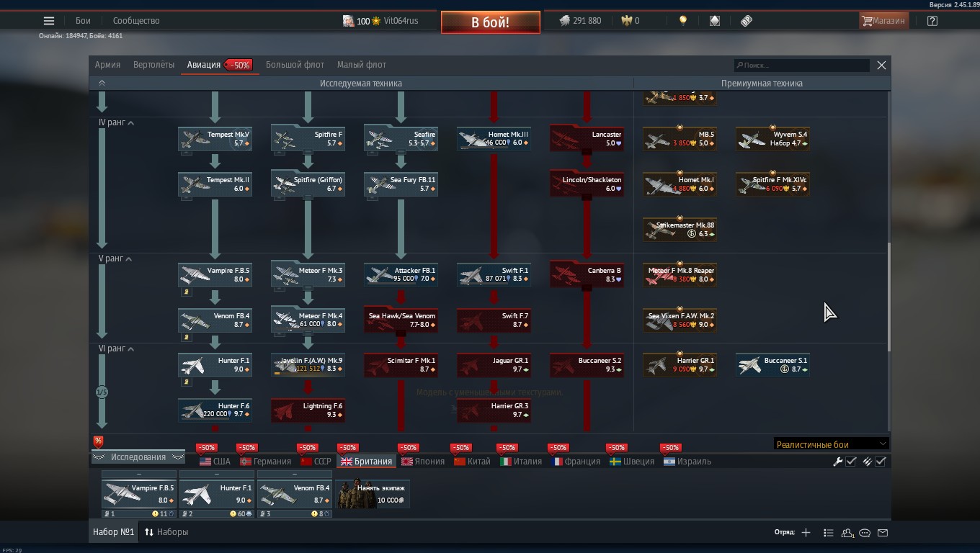Toggle the auto-repair checkbox beside wrench

coord(851,462)
